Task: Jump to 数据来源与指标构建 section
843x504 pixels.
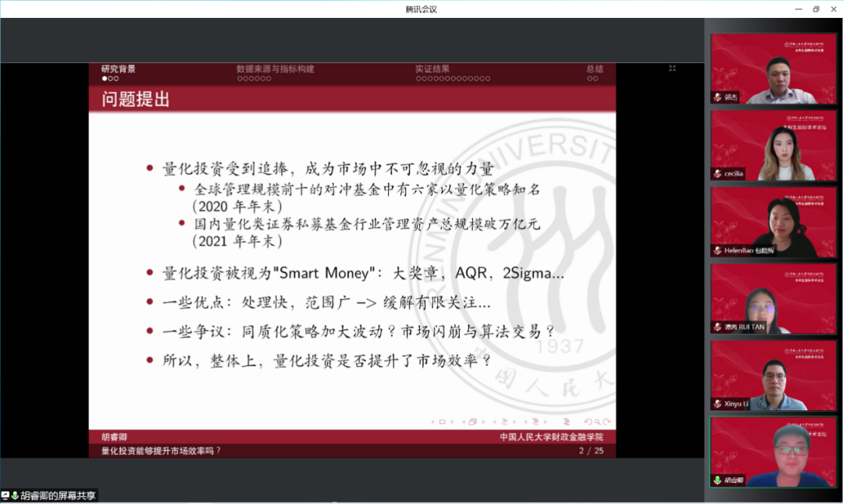Action: [275, 69]
